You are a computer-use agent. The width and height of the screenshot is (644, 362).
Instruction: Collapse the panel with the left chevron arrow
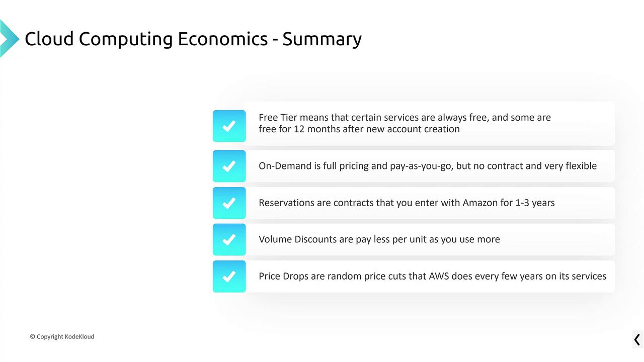637,339
